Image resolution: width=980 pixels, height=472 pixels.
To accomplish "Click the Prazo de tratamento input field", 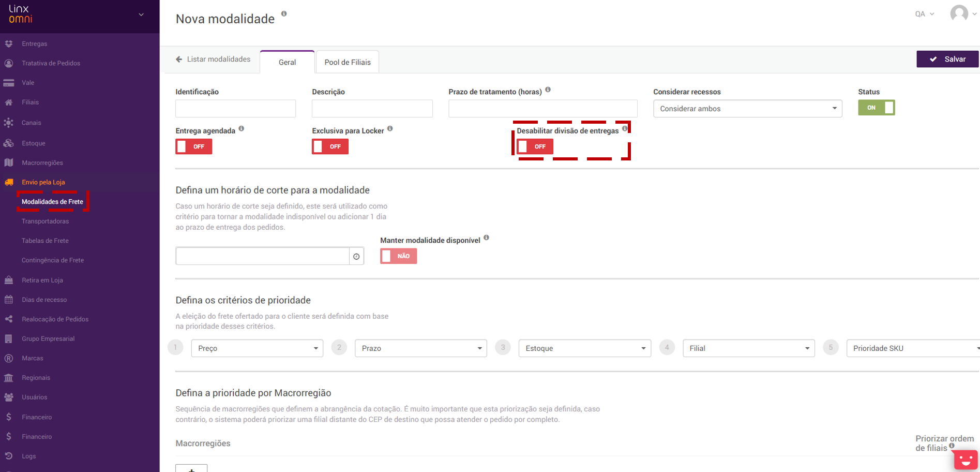I will [543, 109].
